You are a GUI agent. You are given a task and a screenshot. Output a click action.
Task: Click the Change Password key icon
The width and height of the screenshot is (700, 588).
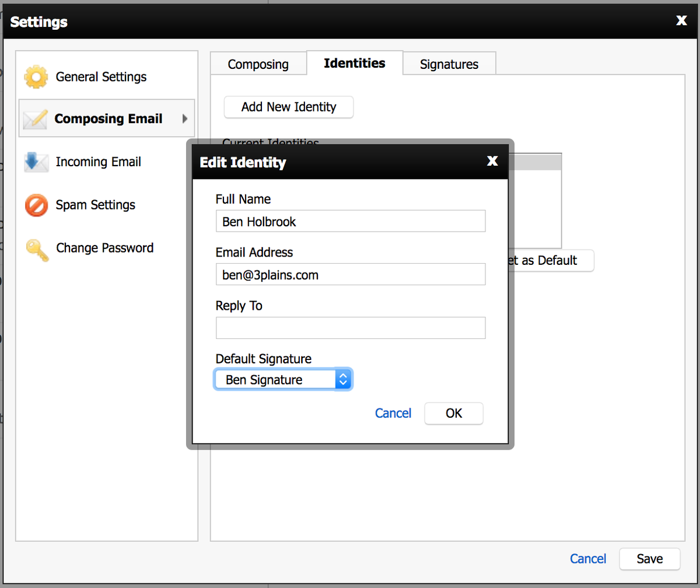[37, 250]
